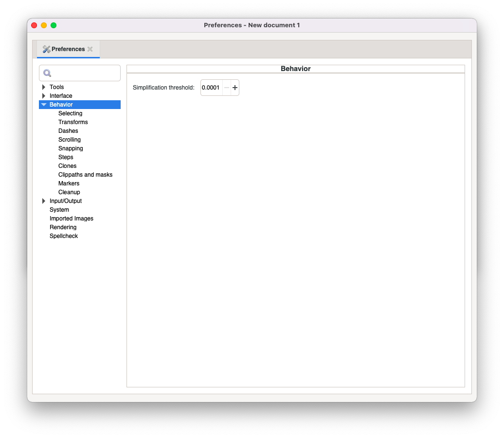Open the Clippaths and masks settings

point(85,174)
